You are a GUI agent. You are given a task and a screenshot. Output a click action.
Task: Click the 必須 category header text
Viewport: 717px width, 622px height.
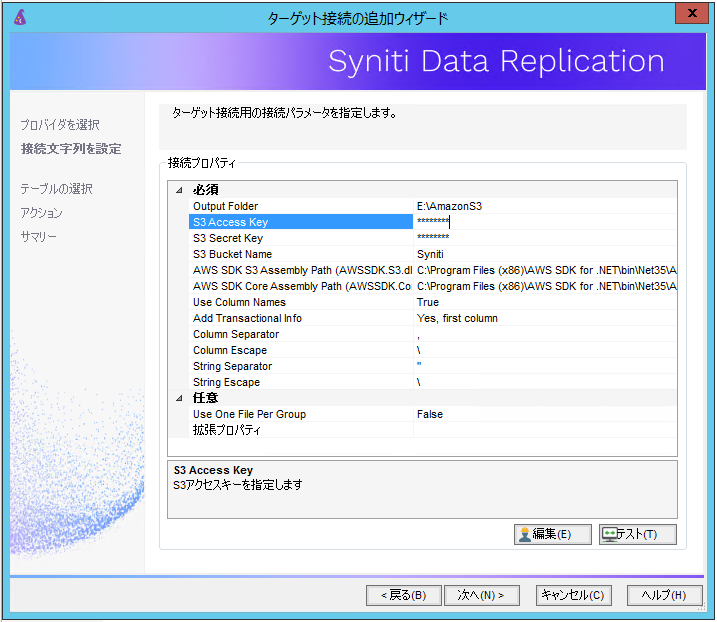pyautogui.click(x=205, y=190)
